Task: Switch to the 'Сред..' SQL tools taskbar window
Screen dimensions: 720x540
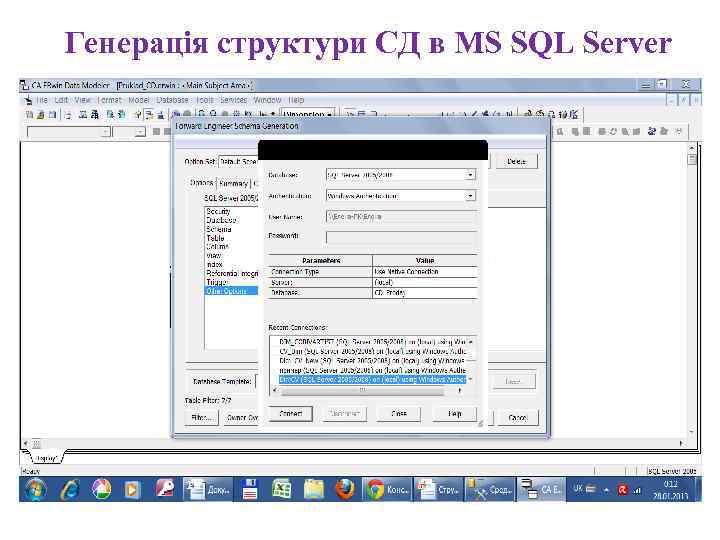Action: [x=489, y=489]
